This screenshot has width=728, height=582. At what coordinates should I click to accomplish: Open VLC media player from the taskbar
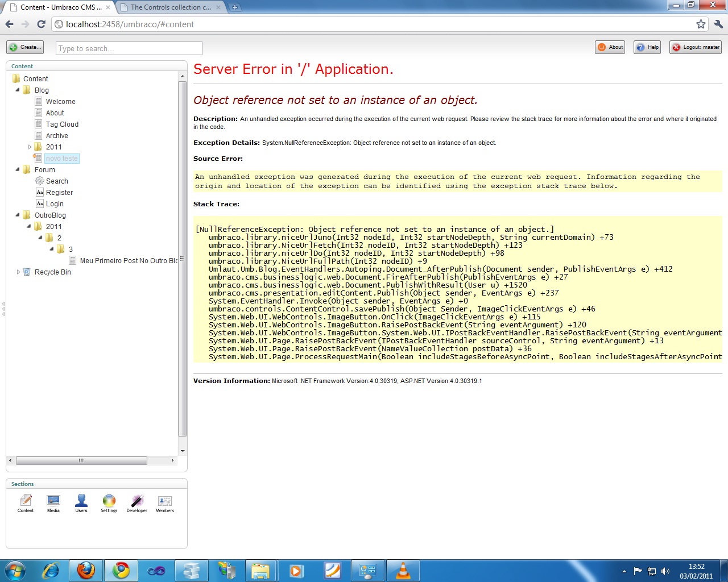[x=403, y=571]
